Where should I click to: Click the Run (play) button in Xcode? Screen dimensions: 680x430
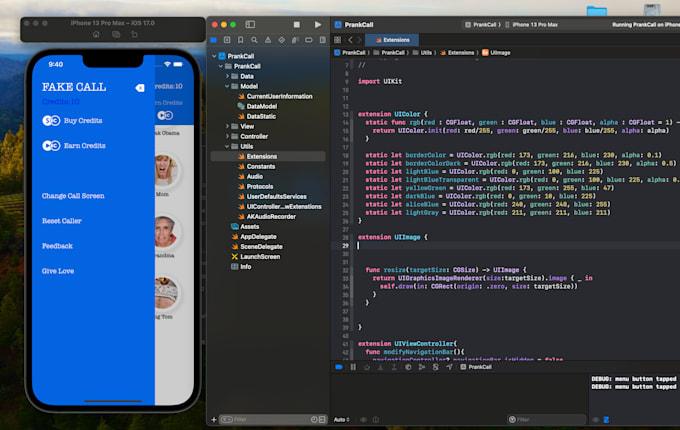coord(318,24)
